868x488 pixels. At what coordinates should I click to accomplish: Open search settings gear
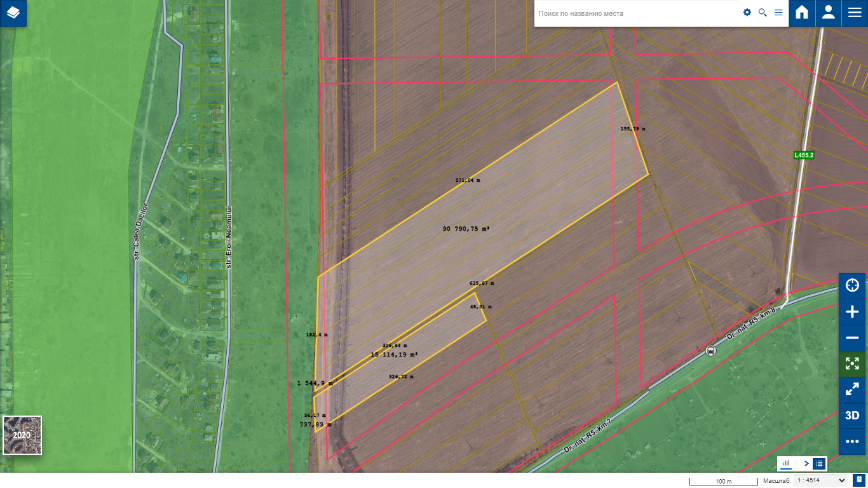click(747, 13)
